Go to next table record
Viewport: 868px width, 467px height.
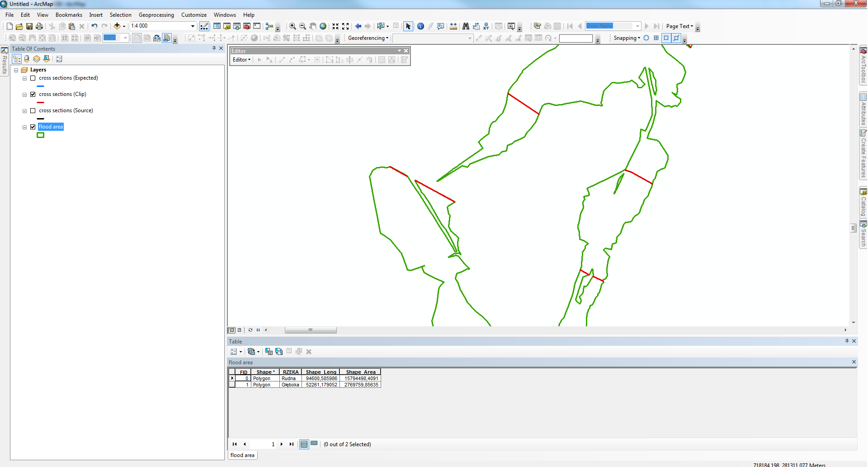point(281,444)
